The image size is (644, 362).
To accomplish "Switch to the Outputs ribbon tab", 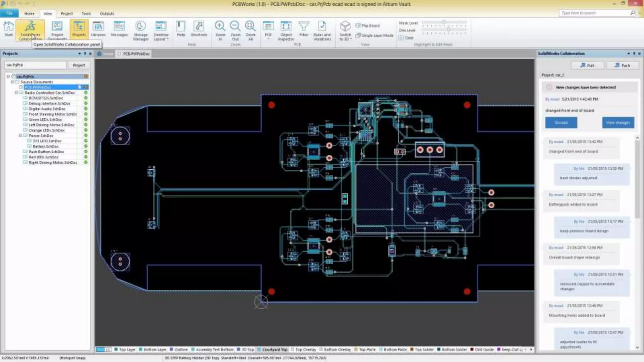I will pos(107,14).
